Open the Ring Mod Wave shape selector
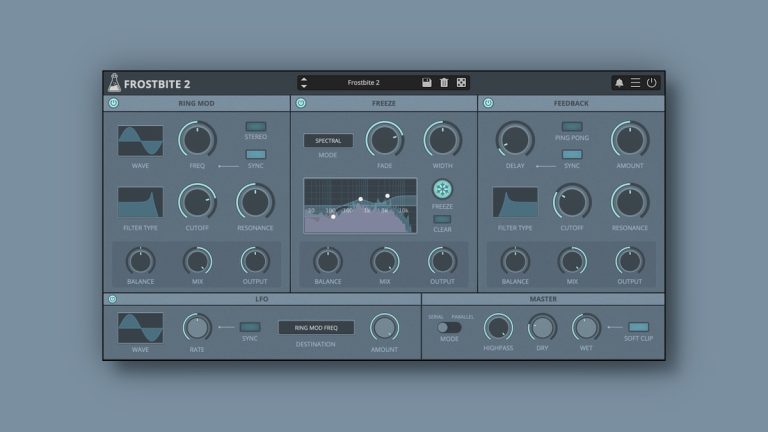This screenshot has height=432, width=768. [x=141, y=141]
